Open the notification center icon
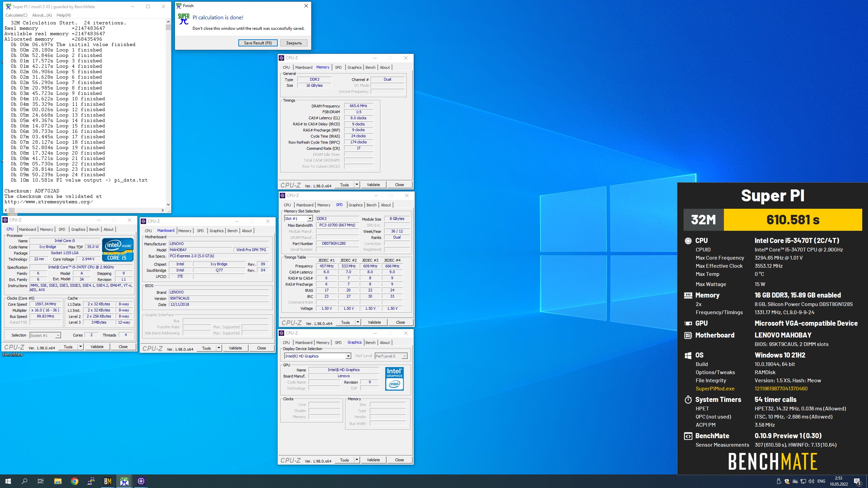The image size is (868, 488). [857, 481]
